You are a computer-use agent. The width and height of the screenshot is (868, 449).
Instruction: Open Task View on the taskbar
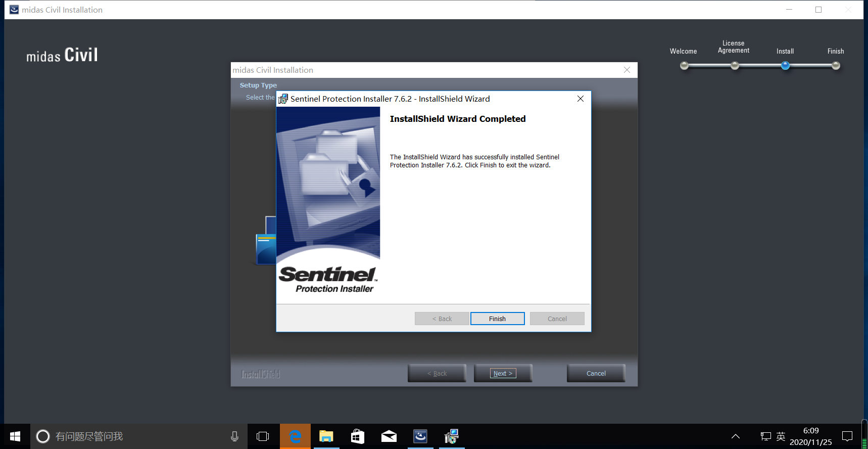coord(263,436)
